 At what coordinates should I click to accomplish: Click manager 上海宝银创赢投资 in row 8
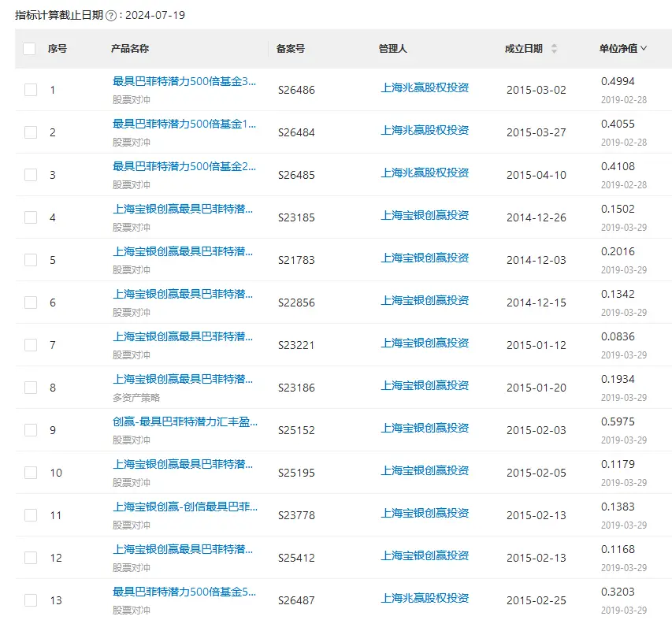coord(425,386)
